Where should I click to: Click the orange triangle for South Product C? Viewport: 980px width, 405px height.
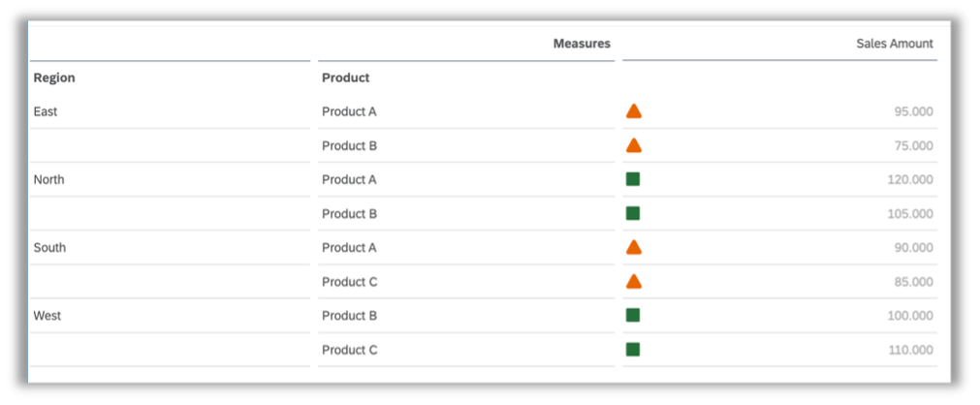coord(633,281)
